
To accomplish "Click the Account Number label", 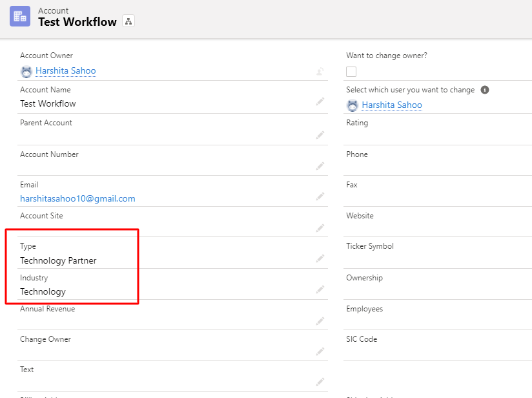I will 49,154.
